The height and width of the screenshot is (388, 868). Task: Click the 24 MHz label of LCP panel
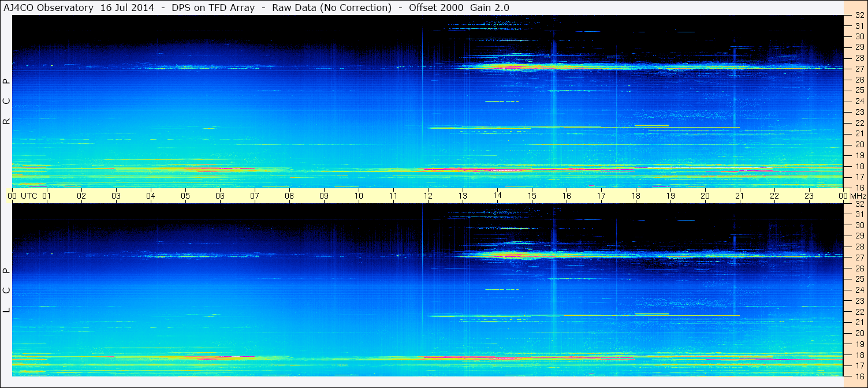click(x=859, y=290)
